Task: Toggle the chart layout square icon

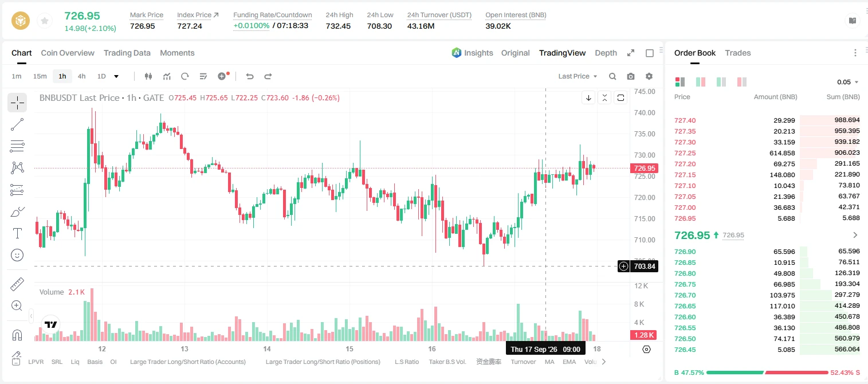Action: (650, 53)
